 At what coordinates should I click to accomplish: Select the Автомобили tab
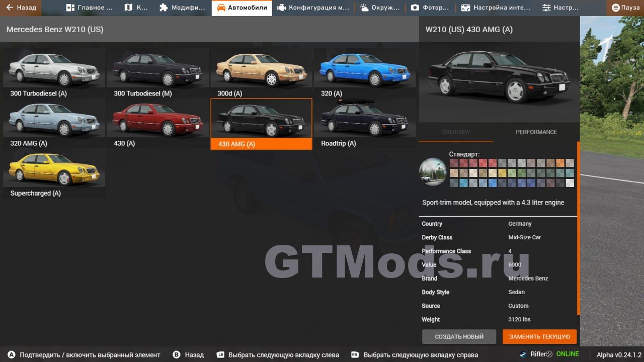[x=242, y=8]
